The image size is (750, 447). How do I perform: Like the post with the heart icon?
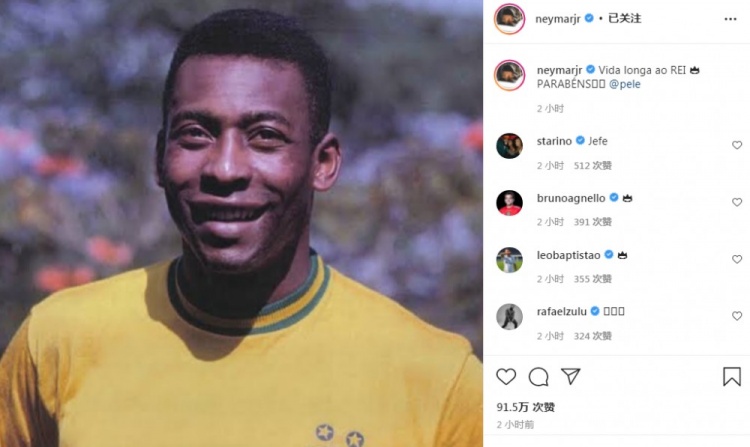506,377
